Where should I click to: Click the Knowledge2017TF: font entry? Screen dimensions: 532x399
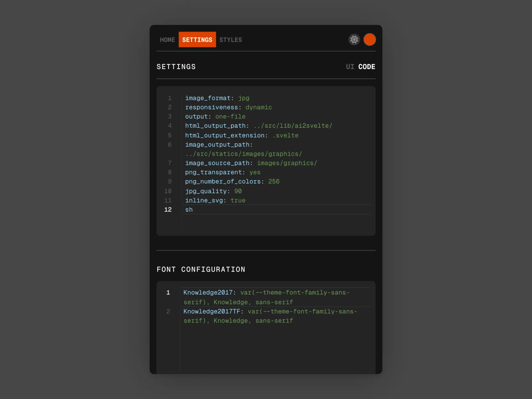coord(270,316)
